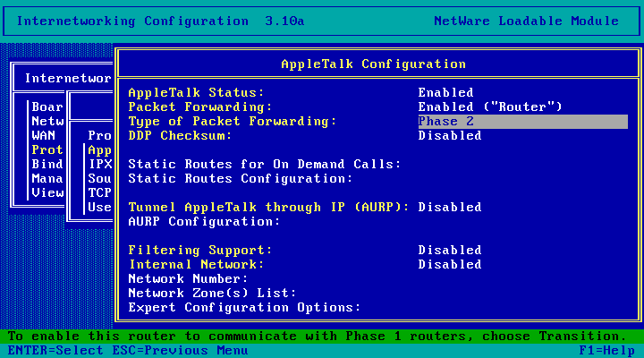Viewport: 644px width, 358px height.
Task: Click the Packet Forwarding label
Action: [x=200, y=107]
